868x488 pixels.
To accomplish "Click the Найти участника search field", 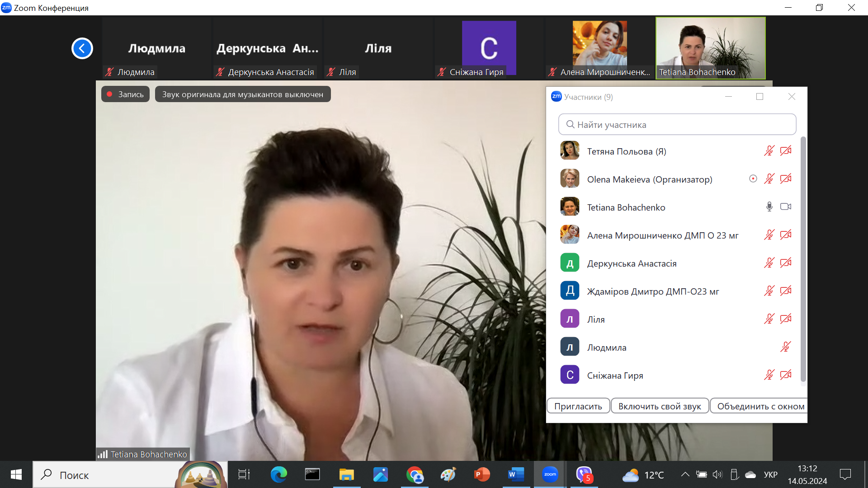I will click(x=677, y=125).
